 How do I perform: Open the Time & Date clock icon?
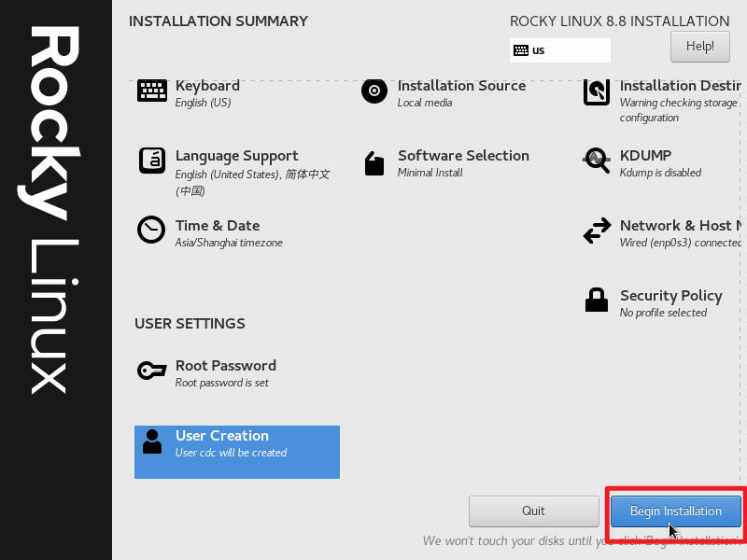click(151, 230)
